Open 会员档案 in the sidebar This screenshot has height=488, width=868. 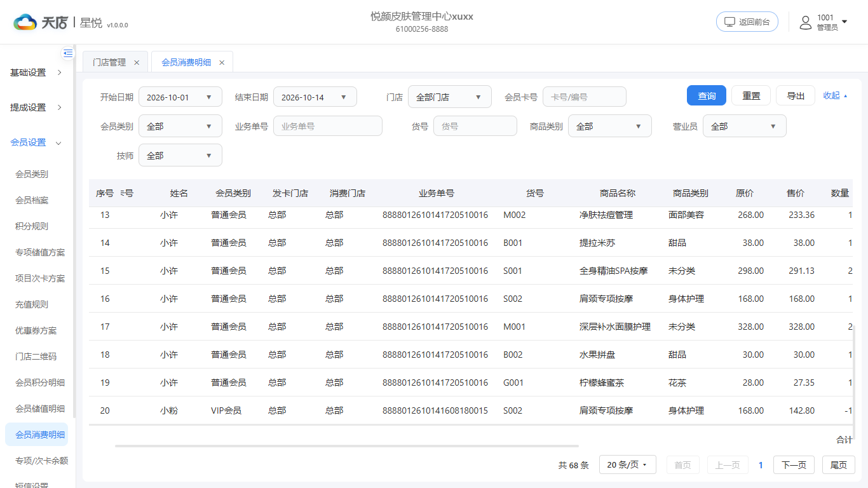[32, 200]
